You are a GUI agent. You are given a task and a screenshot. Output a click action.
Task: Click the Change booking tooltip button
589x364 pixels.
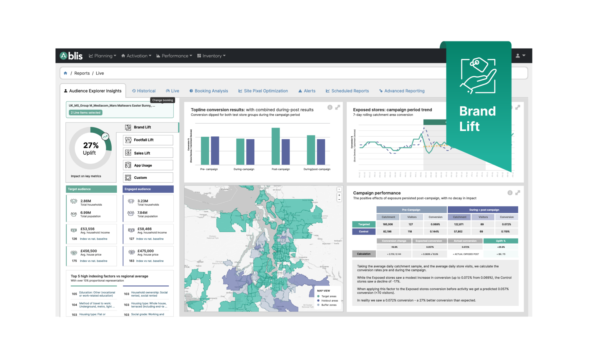tap(163, 100)
